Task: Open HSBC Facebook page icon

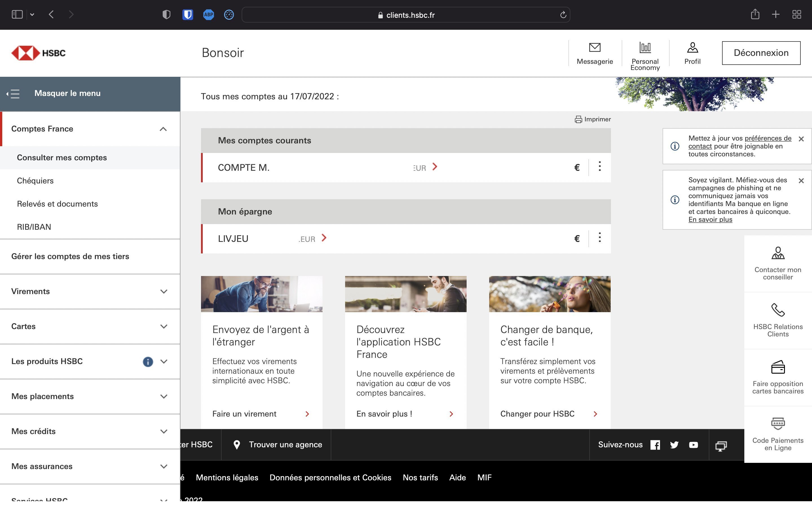Action: coord(655,445)
